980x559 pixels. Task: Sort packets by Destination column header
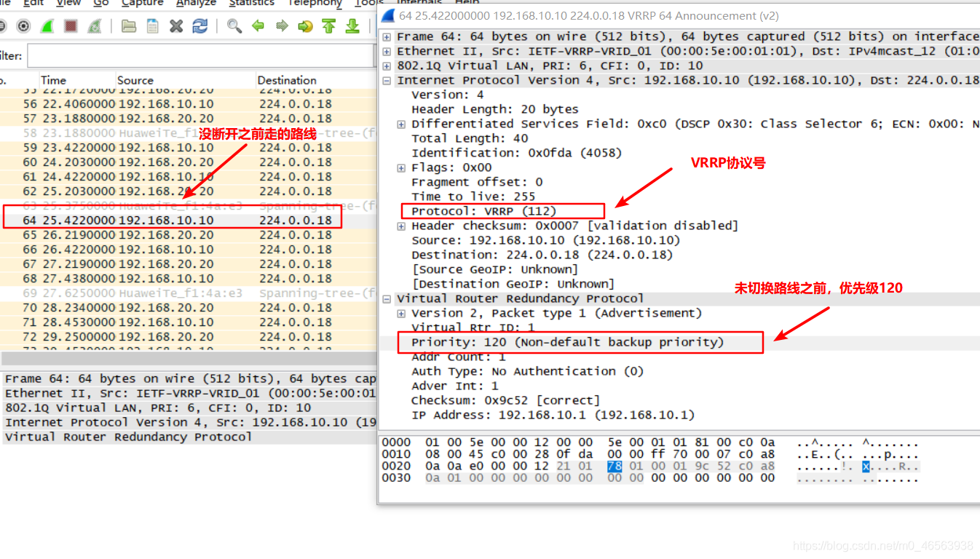tap(287, 80)
